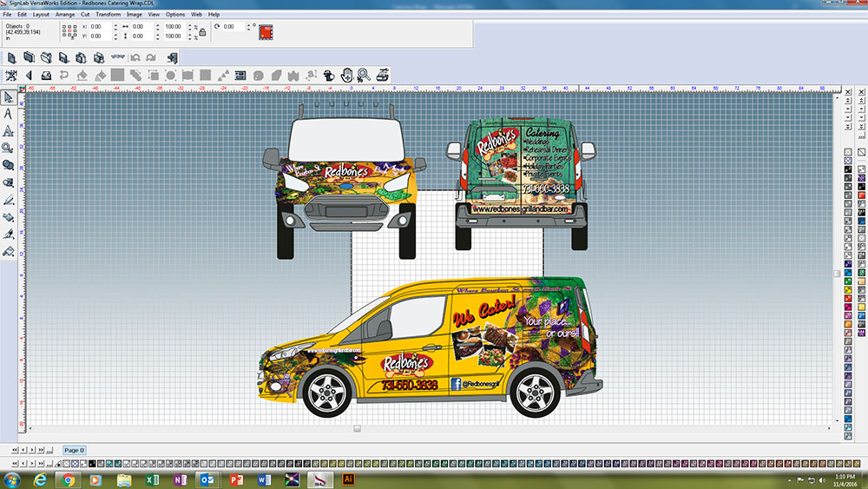Open the Options menu
Screen dimensions: 868x489
(175, 15)
